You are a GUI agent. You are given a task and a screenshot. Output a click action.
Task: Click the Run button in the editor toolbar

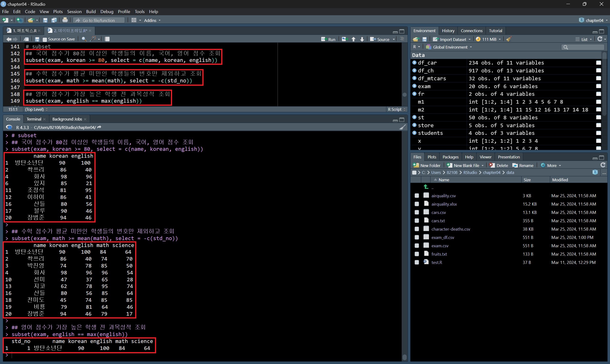(x=328, y=39)
